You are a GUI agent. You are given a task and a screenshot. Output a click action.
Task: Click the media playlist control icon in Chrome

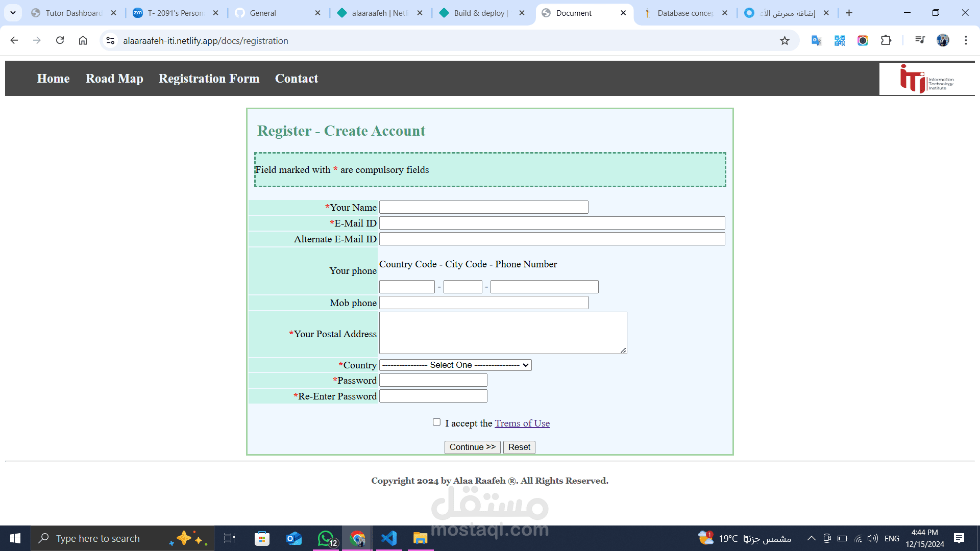click(x=919, y=40)
